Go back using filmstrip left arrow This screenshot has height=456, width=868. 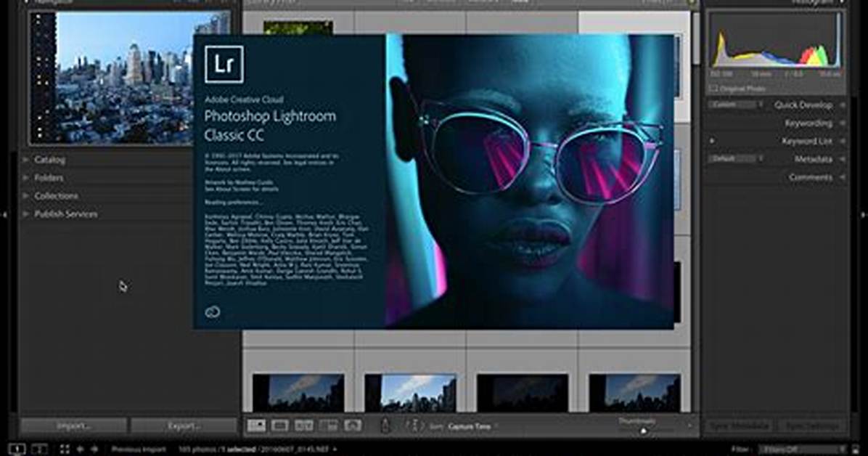click(81, 449)
